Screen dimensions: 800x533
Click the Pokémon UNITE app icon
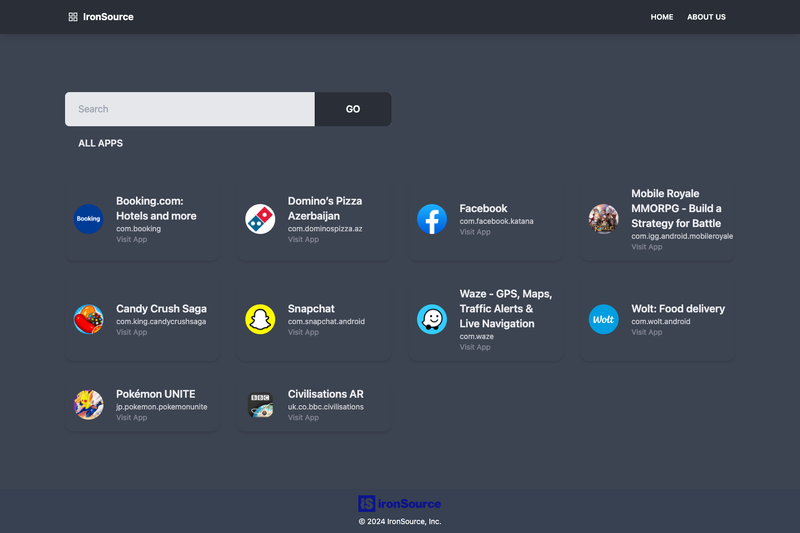pyautogui.click(x=88, y=405)
